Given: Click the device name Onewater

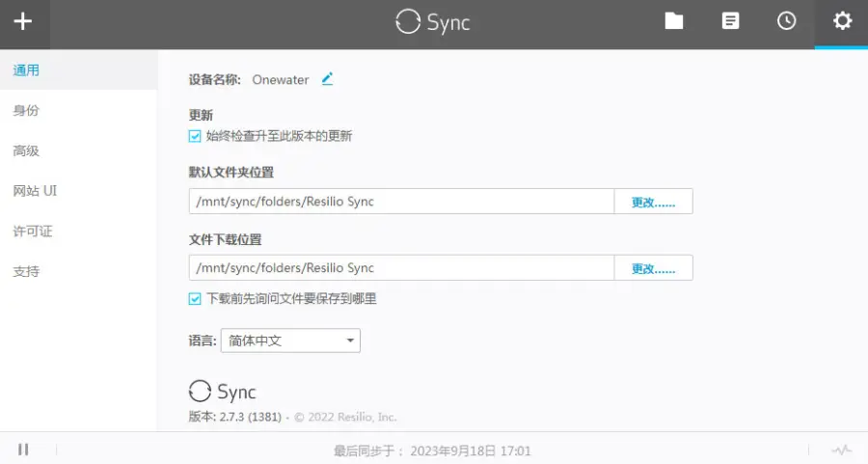Looking at the screenshot, I should [x=280, y=80].
